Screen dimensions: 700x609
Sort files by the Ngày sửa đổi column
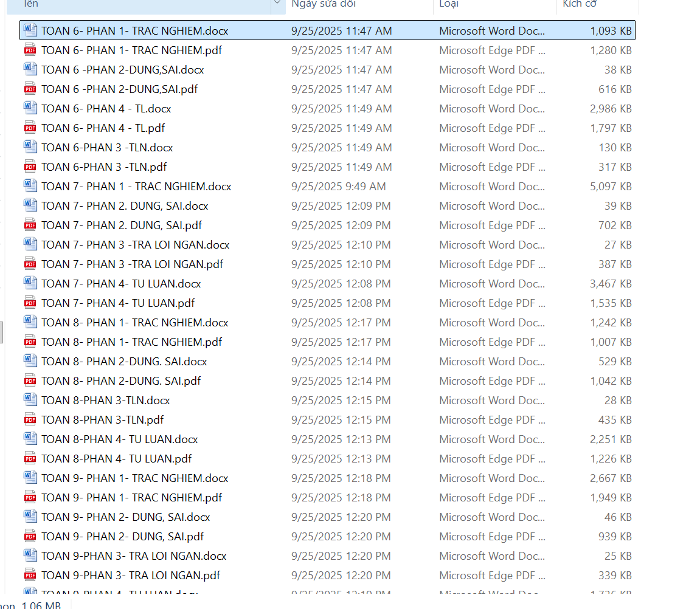pos(324,4)
